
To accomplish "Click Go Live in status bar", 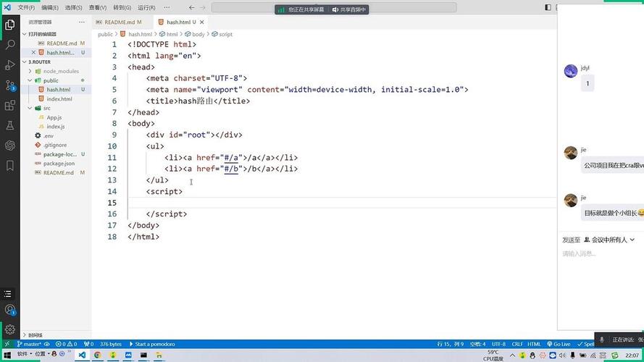I will (x=559, y=344).
